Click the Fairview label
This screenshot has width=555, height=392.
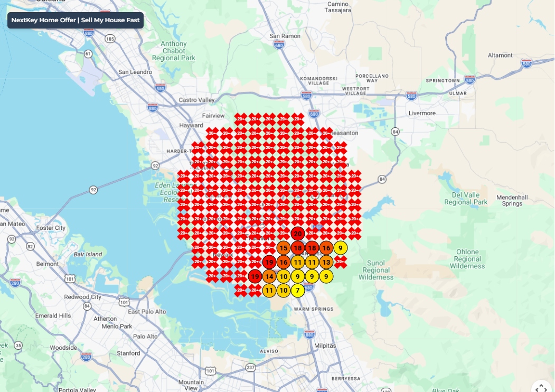(213, 116)
